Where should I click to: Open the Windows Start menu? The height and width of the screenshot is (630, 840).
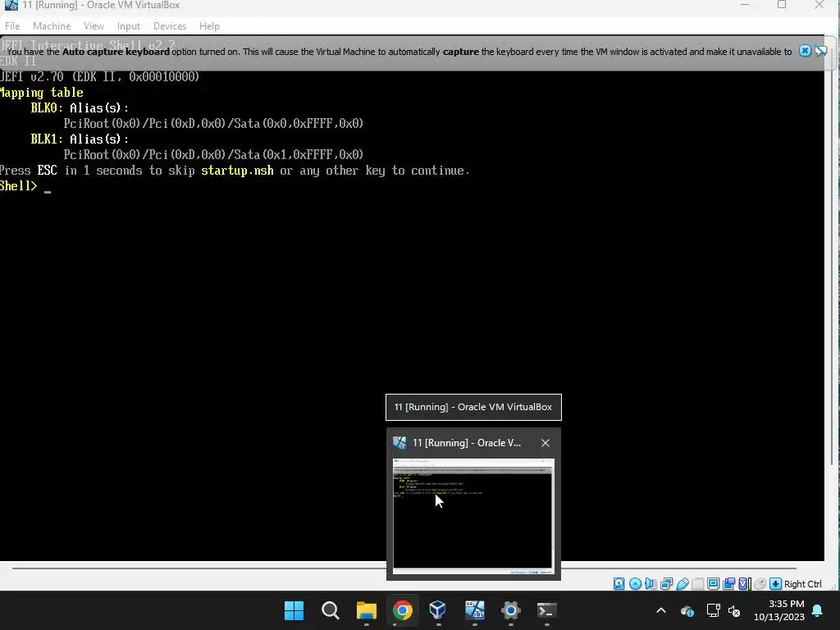[294, 610]
